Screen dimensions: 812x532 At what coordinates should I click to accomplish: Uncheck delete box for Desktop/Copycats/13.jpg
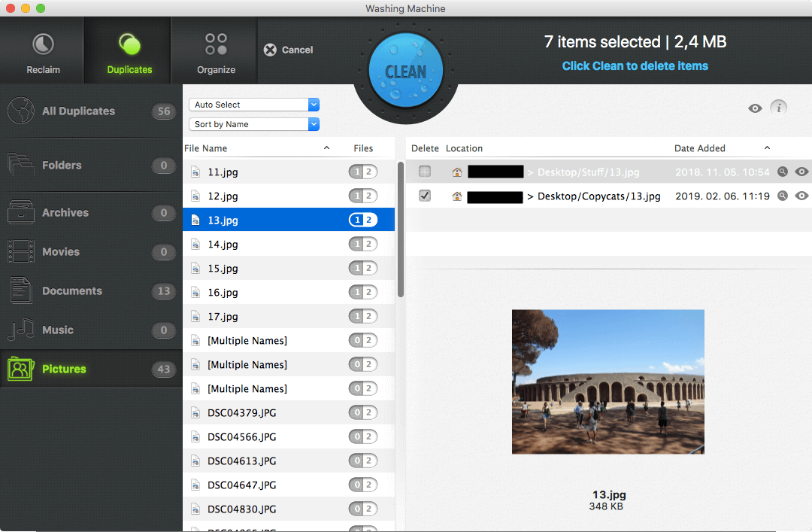(x=425, y=196)
